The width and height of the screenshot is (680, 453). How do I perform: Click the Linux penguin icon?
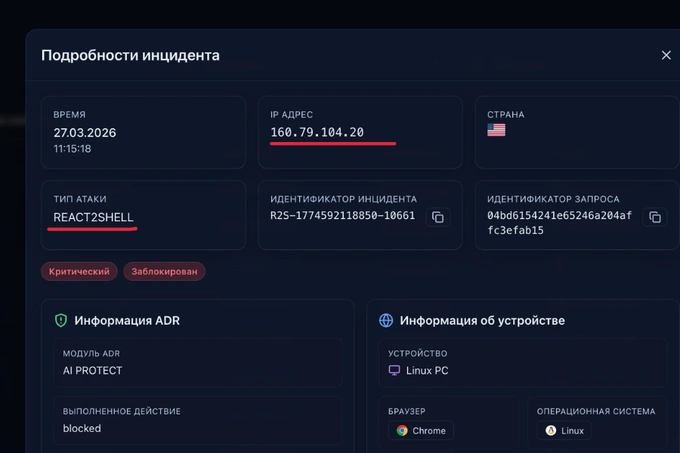coord(551,430)
